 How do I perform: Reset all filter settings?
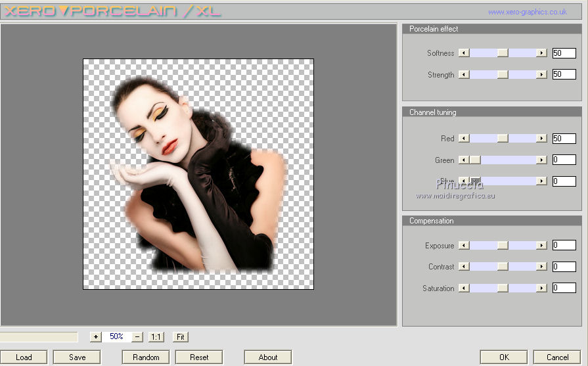click(x=198, y=357)
